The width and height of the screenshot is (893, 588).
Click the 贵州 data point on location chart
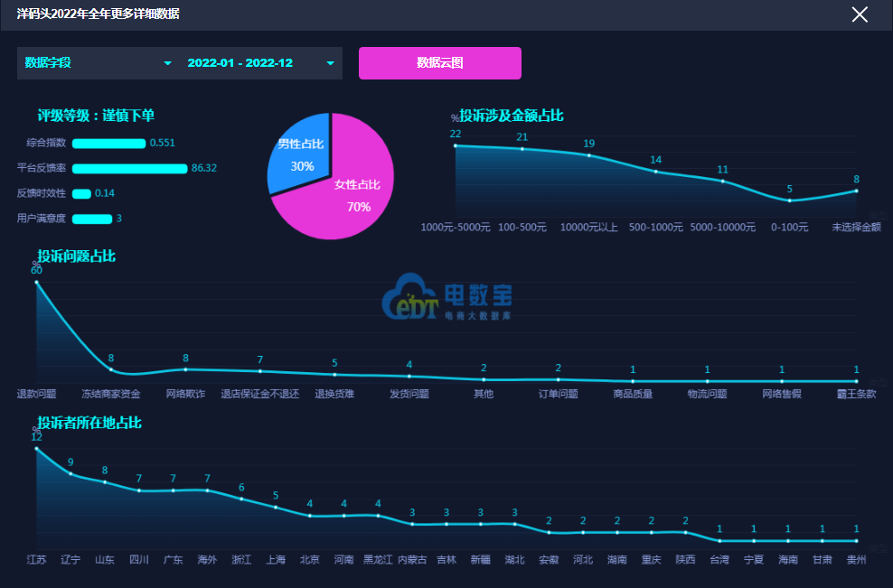[856, 541]
